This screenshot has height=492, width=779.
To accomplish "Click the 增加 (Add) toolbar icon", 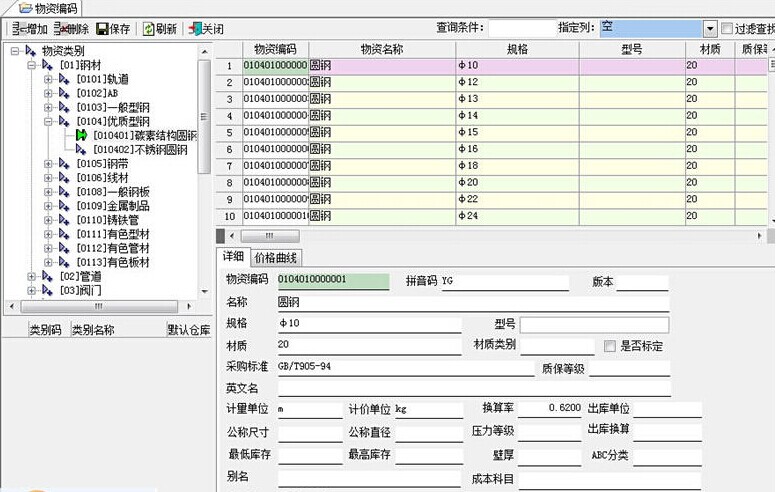I will tap(19, 29).
